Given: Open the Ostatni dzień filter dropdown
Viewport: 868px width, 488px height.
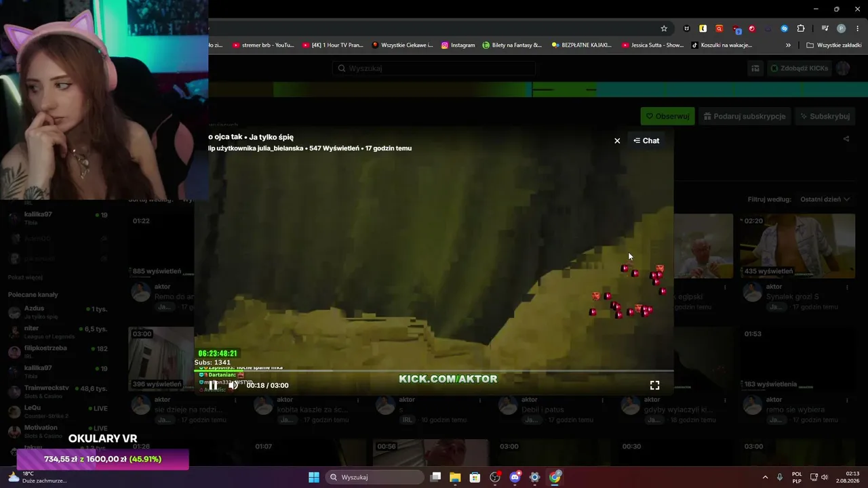Looking at the screenshot, I should tap(825, 199).
